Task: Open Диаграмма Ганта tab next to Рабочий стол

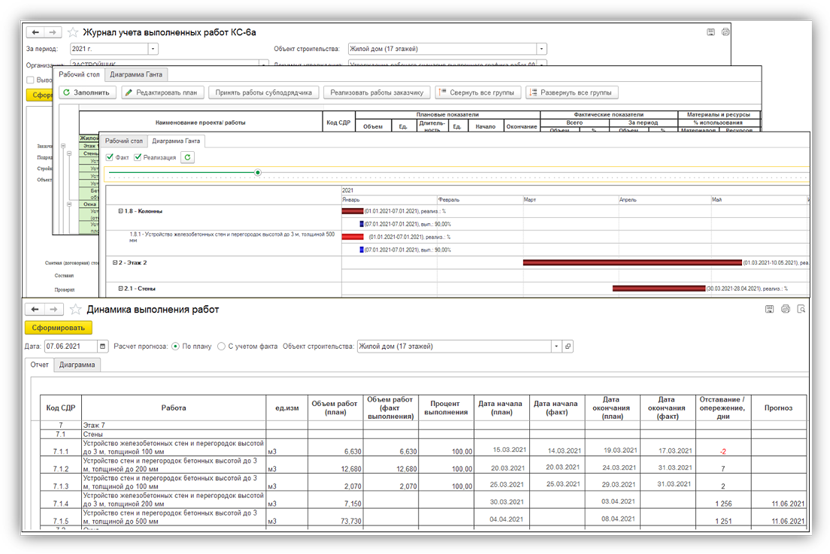Action: pyautogui.click(x=137, y=74)
